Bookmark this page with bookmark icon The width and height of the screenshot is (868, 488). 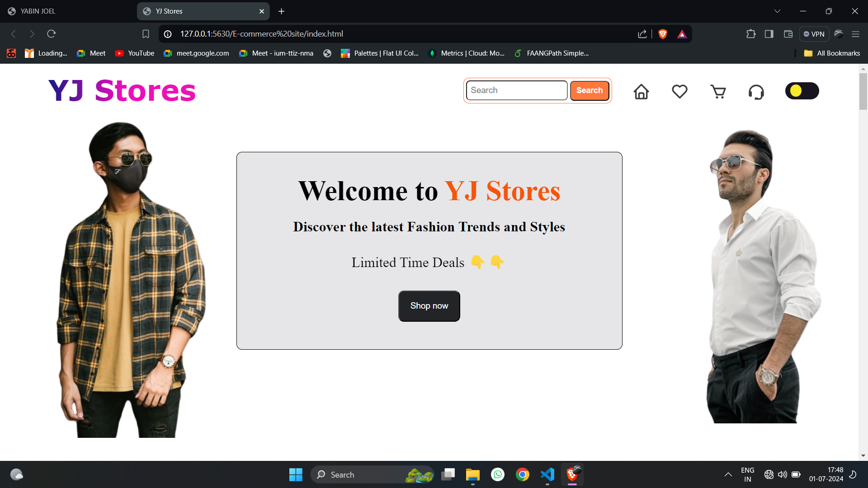tap(146, 34)
